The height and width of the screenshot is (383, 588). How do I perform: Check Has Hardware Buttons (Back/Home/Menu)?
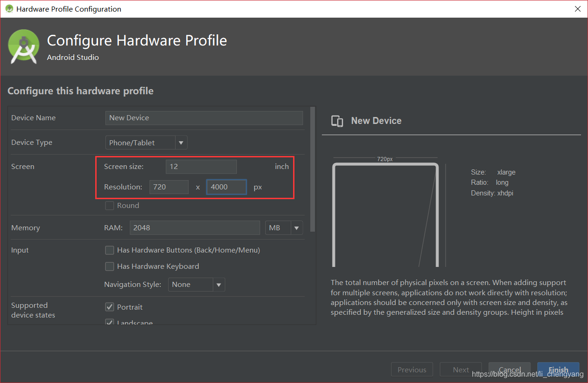(110, 250)
